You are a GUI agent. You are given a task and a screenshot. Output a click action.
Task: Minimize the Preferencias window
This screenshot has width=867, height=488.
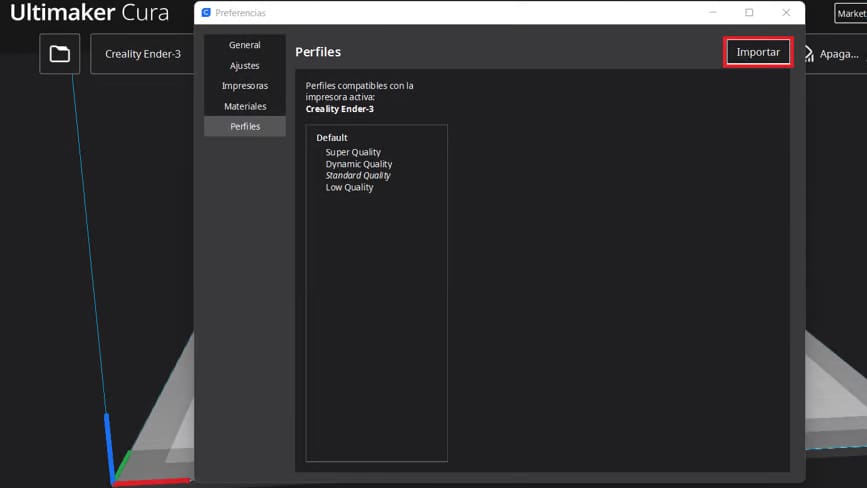coord(713,12)
